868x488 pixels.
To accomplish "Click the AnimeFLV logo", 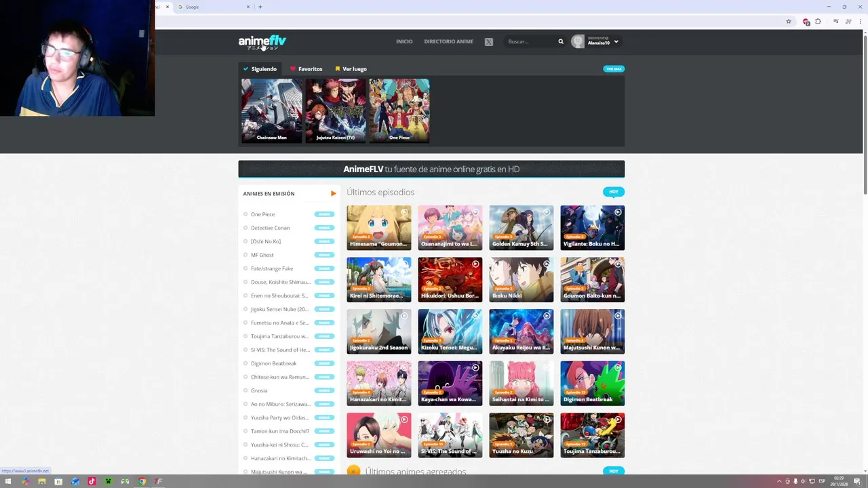I will coord(262,42).
